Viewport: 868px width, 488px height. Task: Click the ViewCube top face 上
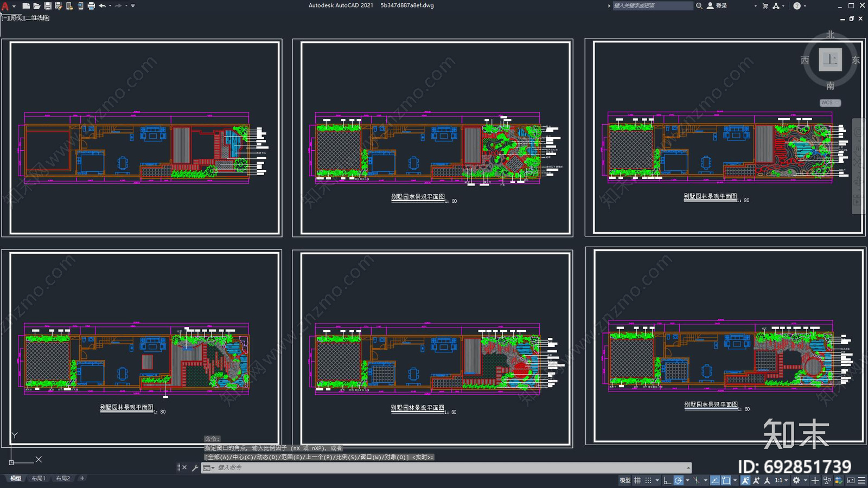click(x=830, y=60)
